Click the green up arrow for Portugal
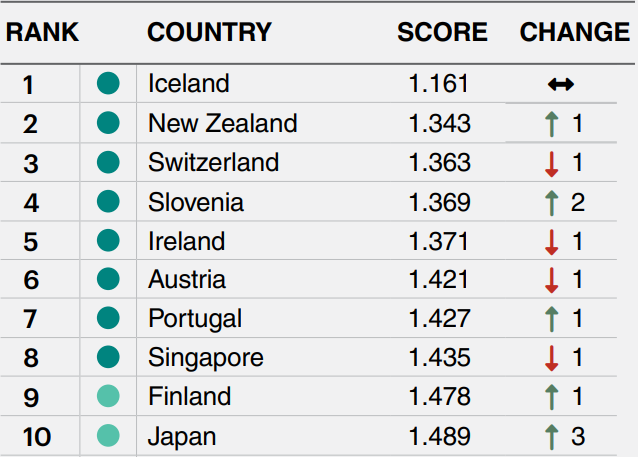638x457 pixels. pos(551,319)
